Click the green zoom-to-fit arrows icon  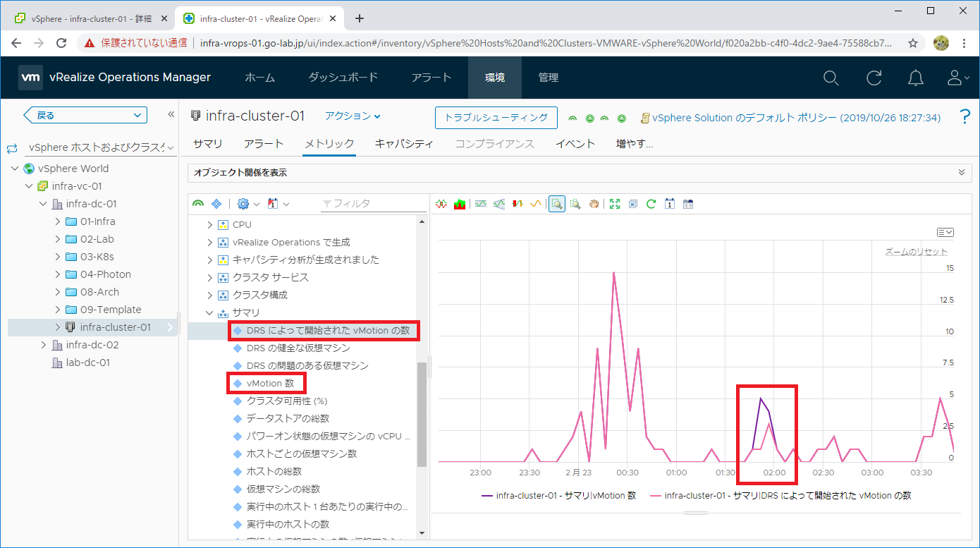pos(615,204)
